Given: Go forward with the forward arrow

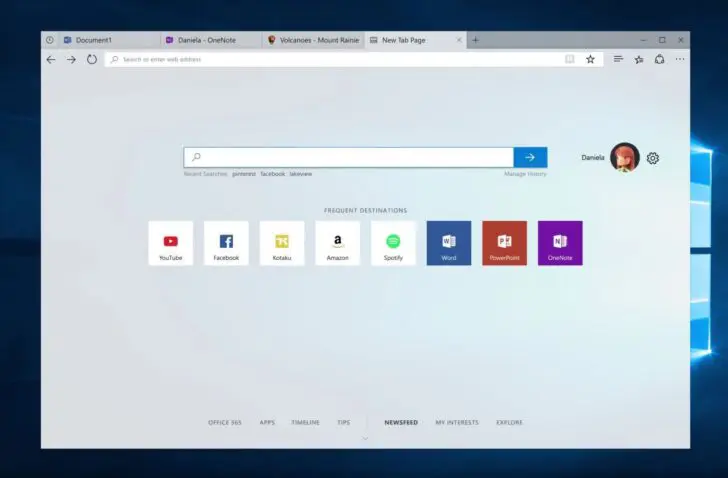Looking at the screenshot, I should [71, 59].
